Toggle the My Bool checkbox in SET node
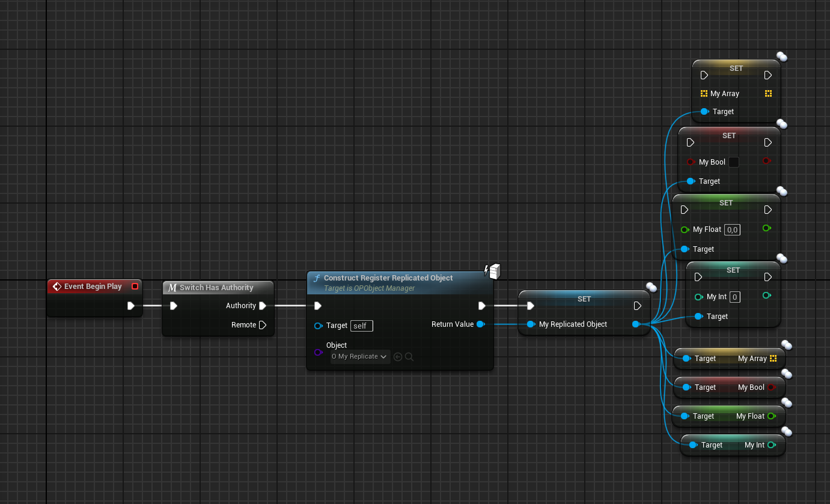 733,162
